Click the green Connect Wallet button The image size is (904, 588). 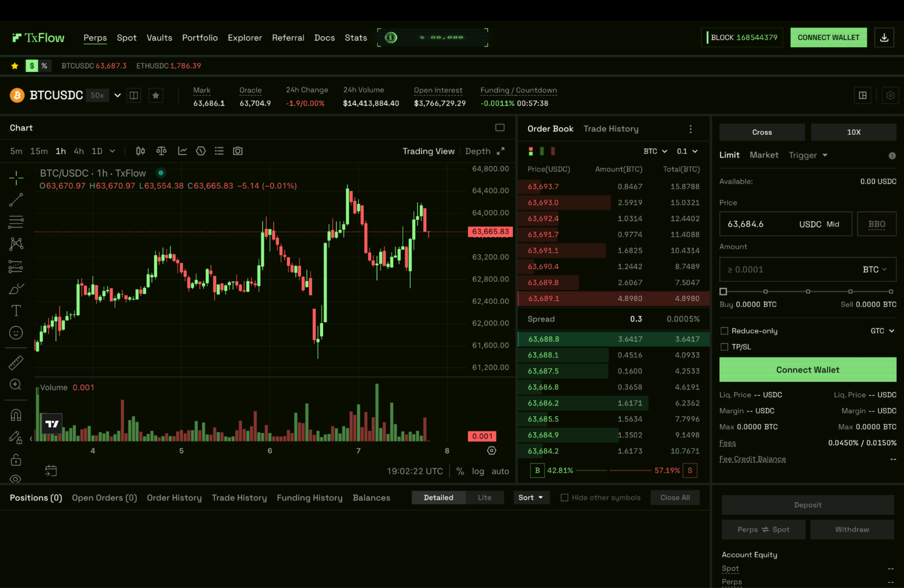click(807, 370)
